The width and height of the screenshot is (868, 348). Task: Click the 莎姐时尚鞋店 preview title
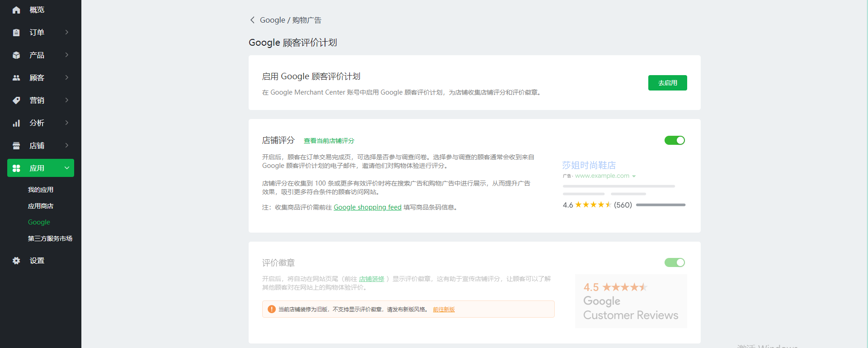pos(589,165)
